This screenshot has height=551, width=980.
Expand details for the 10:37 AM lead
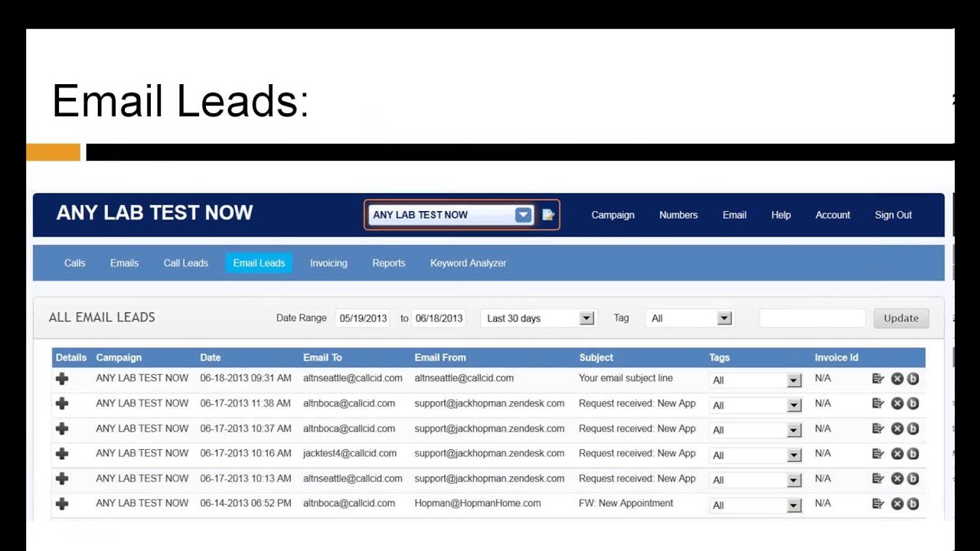point(62,429)
